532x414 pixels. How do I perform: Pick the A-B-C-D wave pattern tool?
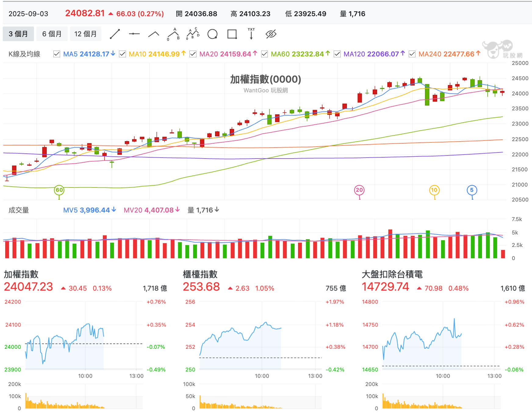tap(193, 34)
